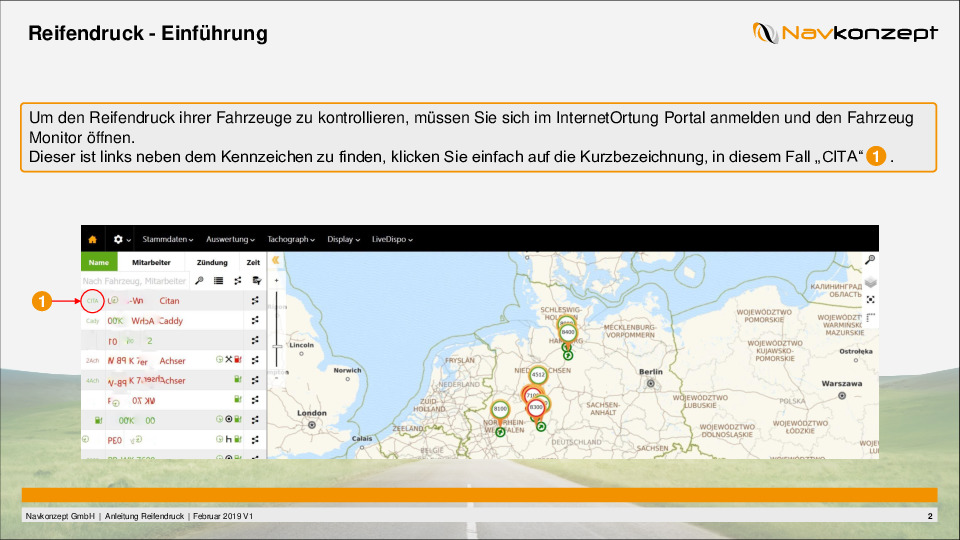The image size is (960, 540).
Task: Click the route icon in Citan row
Action: click(x=255, y=301)
